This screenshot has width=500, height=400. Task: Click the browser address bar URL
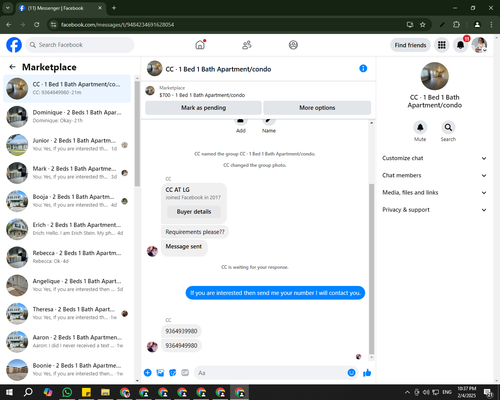[117, 24]
